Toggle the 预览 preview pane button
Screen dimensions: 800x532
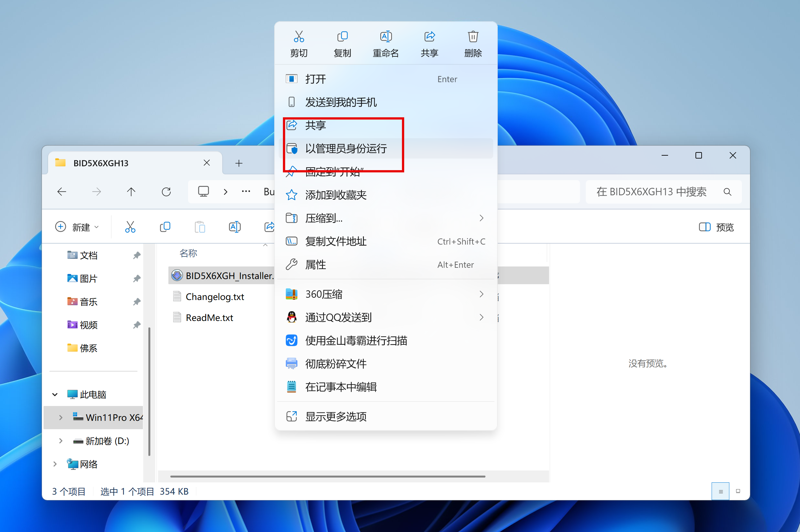(x=716, y=227)
